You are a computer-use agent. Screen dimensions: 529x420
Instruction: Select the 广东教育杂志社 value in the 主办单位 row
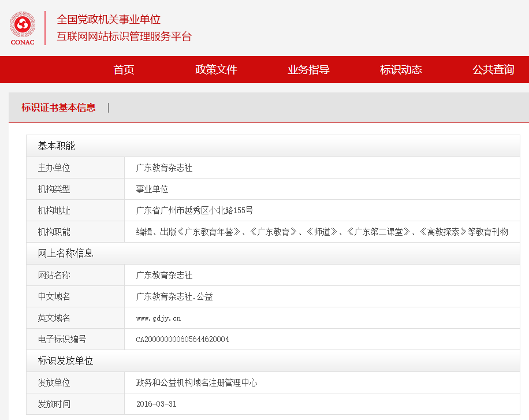pos(164,168)
